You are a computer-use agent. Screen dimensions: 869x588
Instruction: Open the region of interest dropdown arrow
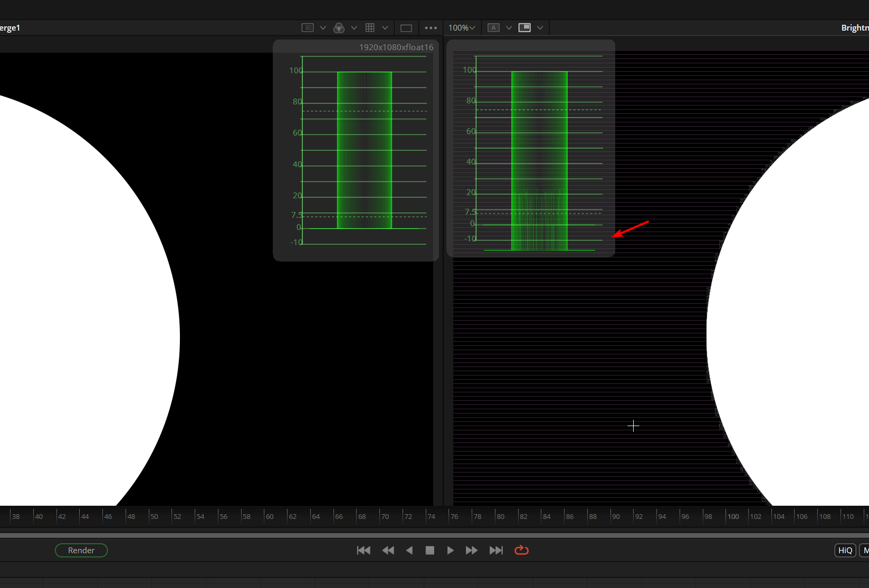323,28
